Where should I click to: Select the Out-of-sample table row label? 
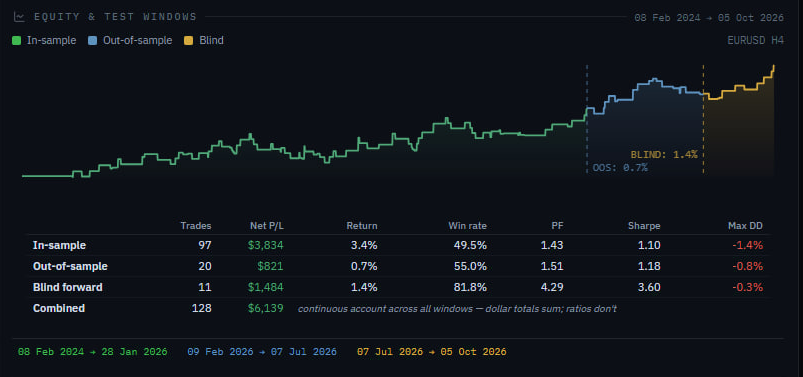point(70,266)
